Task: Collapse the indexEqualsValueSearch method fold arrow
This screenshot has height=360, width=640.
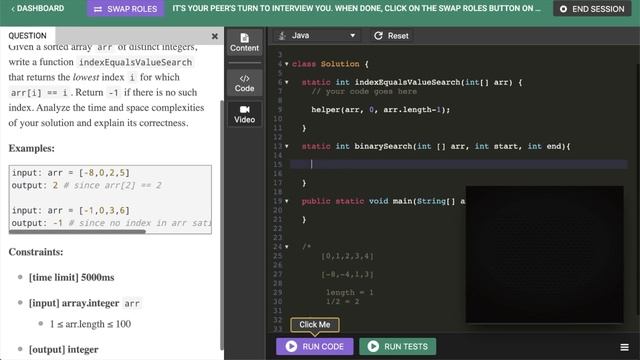Action: (x=287, y=82)
